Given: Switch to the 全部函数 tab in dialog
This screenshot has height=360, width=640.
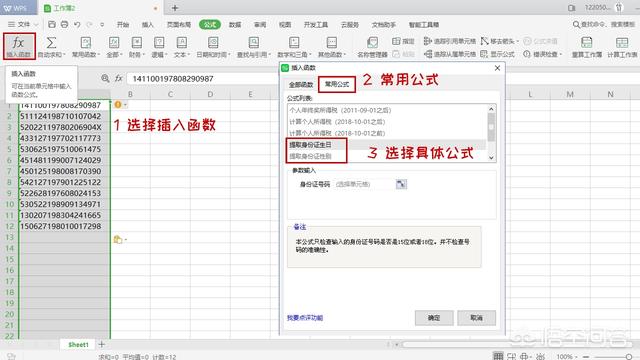Looking at the screenshot, I should coord(301,84).
